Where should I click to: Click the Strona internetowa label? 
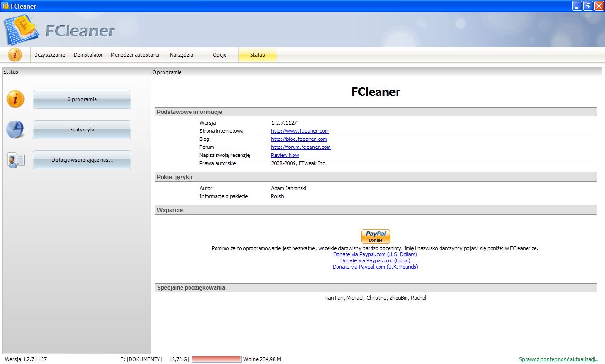[222, 131]
